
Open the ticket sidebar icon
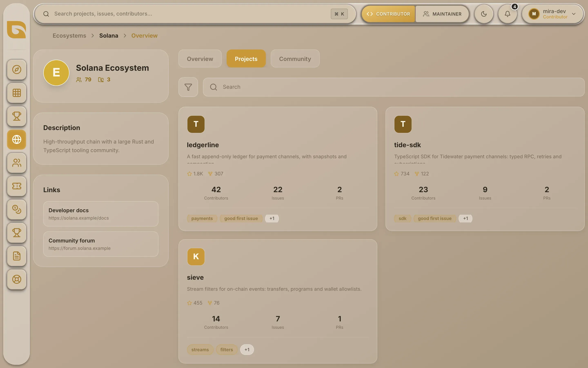(17, 186)
